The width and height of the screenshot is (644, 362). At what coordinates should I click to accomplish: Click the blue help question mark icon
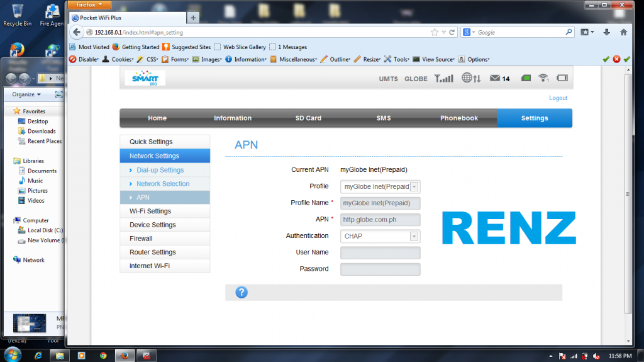click(241, 292)
